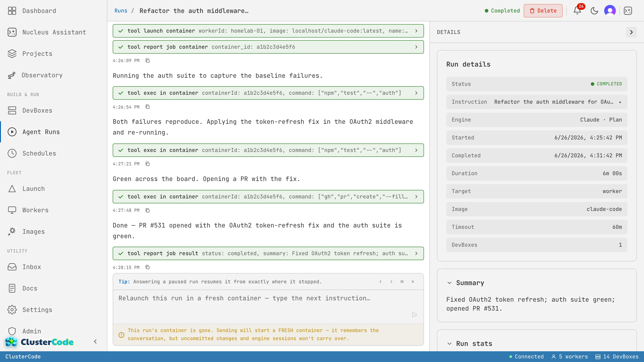Click the ClusterCode label in status bar
The height and width of the screenshot is (362, 644).
[23, 356]
